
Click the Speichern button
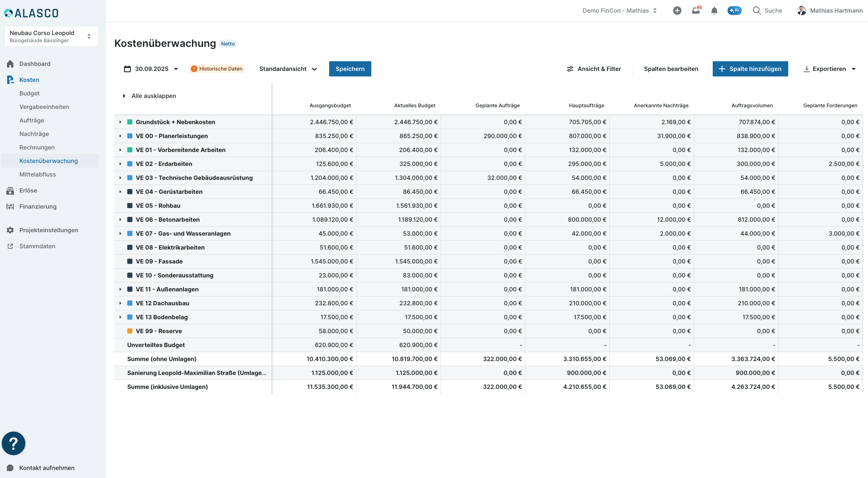click(x=350, y=69)
